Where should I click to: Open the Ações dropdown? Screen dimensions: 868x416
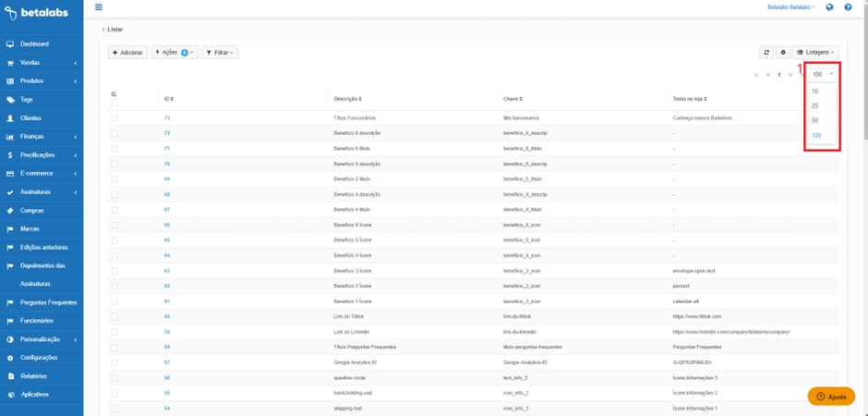click(175, 52)
